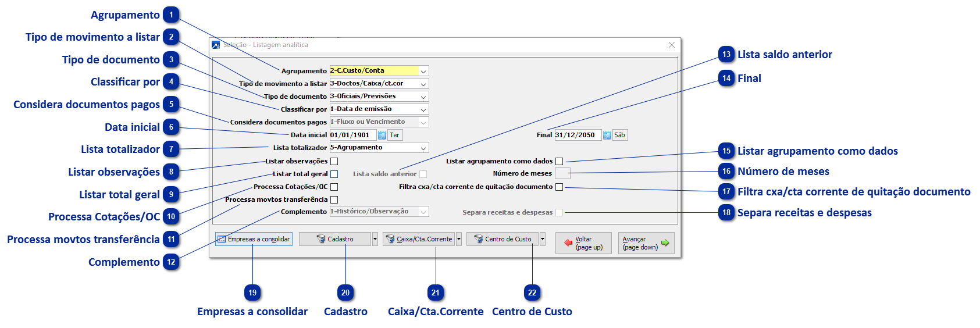Click the Sáb weekday button

620,135
